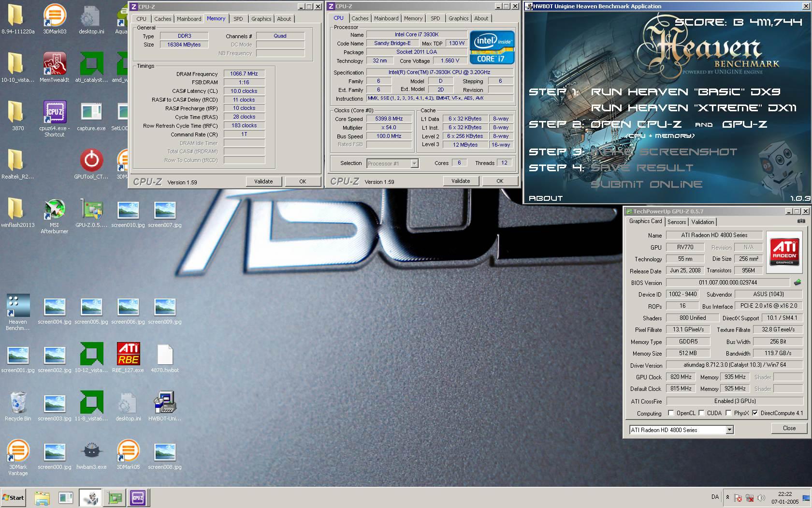Switch to Sensors tab in GPU-Z
Image resolution: width=812 pixels, height=508 pixels.
click(x=677, y=222)
